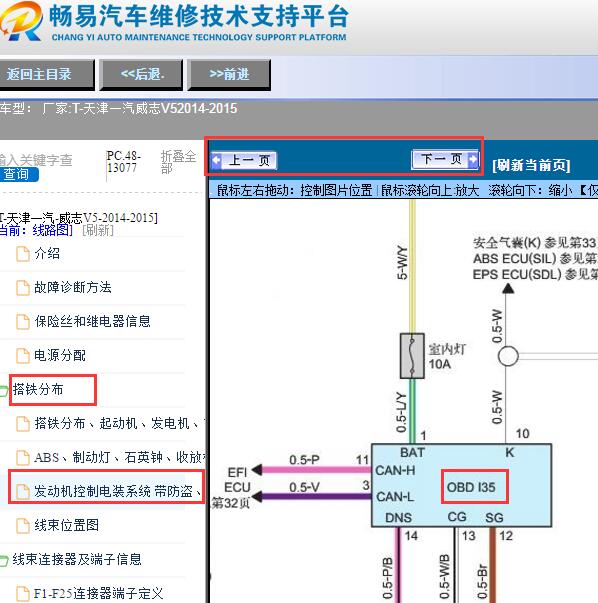The image size is (598, 603).
Task: Click the 线路图 current link
Action: click(53, 230)
